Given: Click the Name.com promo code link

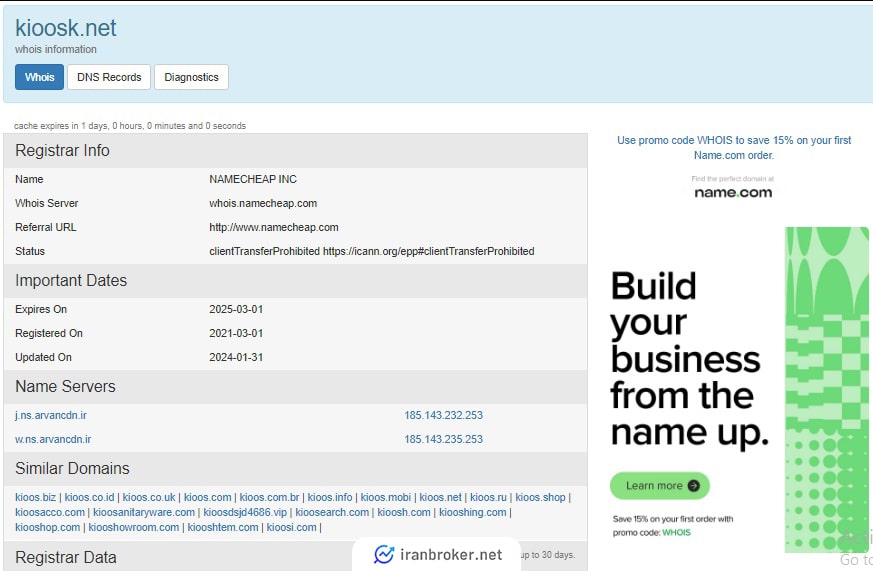Looking at the screenshot, I should [x=734, y=147].
